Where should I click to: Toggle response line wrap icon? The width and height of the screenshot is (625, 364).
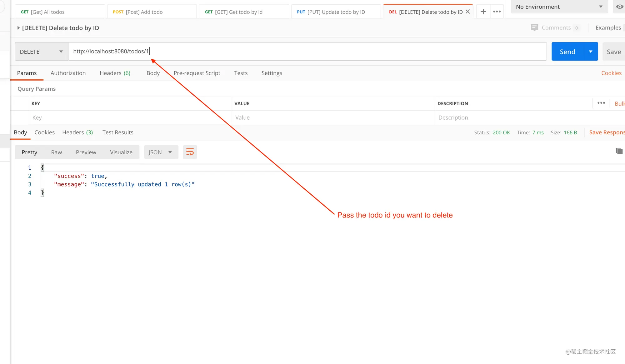click(x=190, y=152)
